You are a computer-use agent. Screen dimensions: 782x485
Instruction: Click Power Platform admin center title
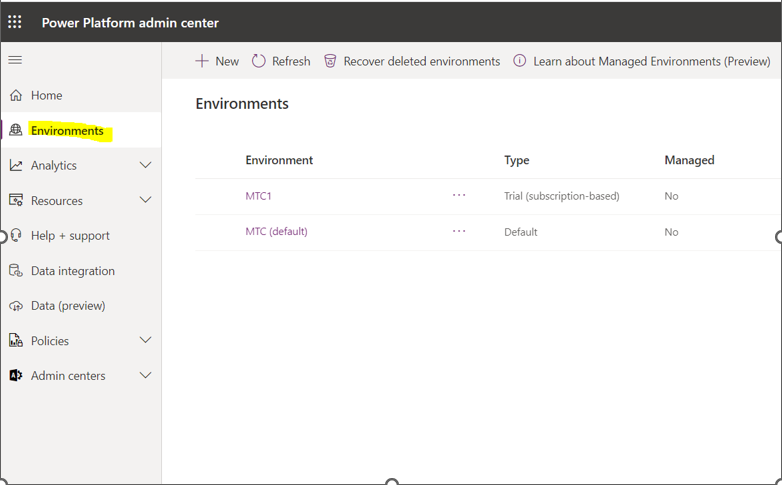pyautogui.click(x=130, y=22)
